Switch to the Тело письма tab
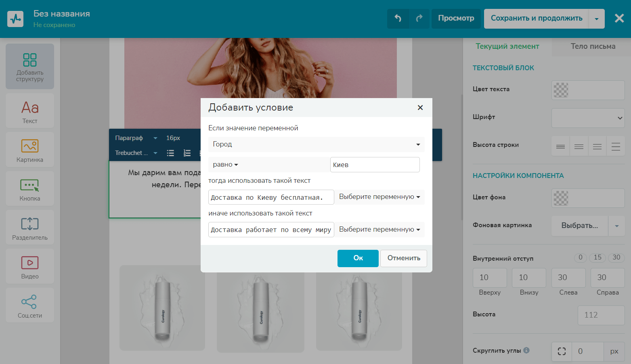 (593, 46)
